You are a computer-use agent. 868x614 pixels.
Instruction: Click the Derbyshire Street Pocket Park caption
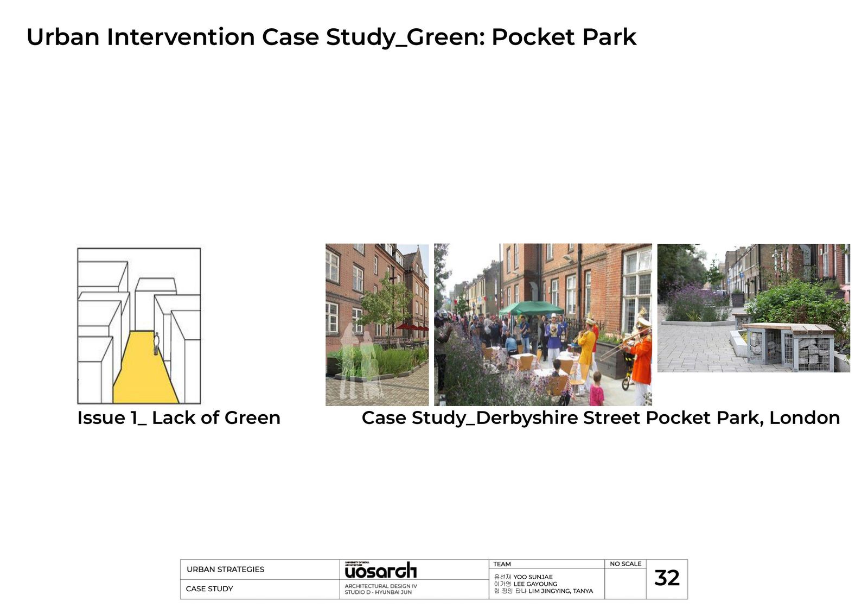[x=601, y=417]
